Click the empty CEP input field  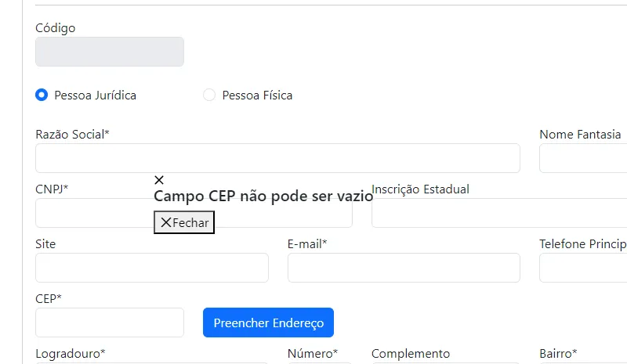(110, 323)
